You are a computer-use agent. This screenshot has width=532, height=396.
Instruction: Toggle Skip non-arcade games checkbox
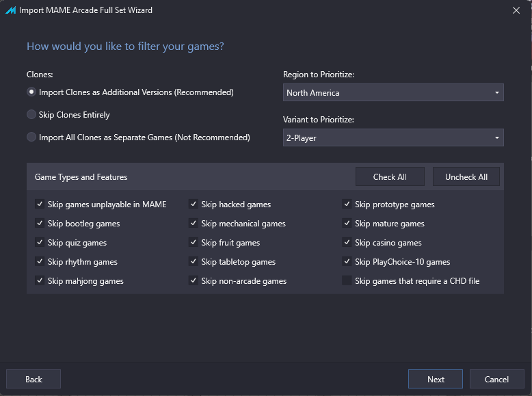[x=194, y=280]
